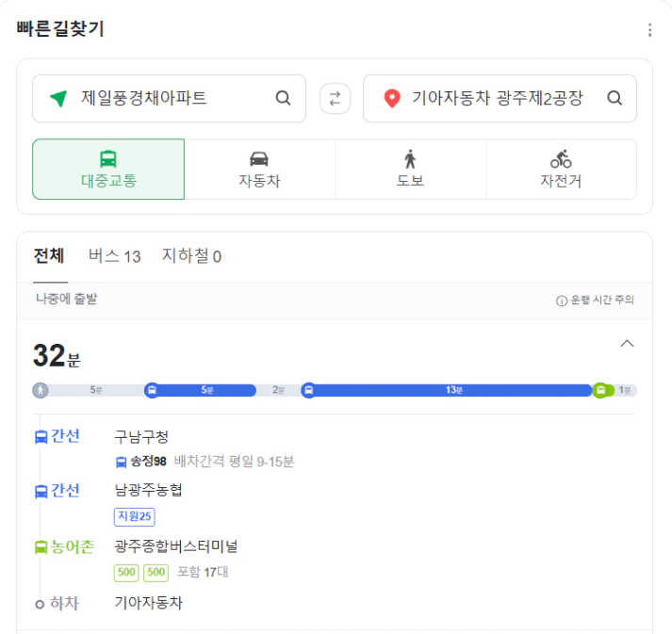The height and width of the screenshot is (634, 672).
Task: Click search magnifier in departure field
Action: click(283, 98)
